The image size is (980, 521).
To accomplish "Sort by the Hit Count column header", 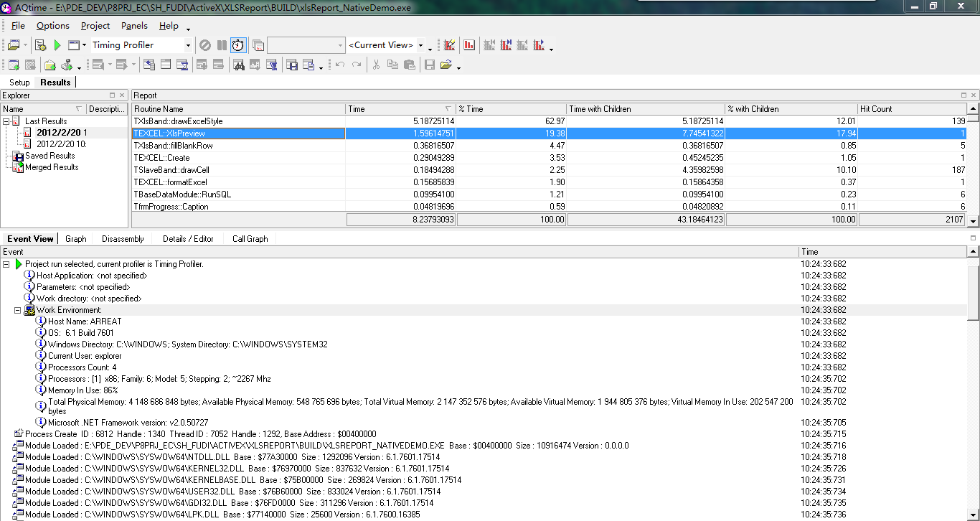I will [876, 109].
